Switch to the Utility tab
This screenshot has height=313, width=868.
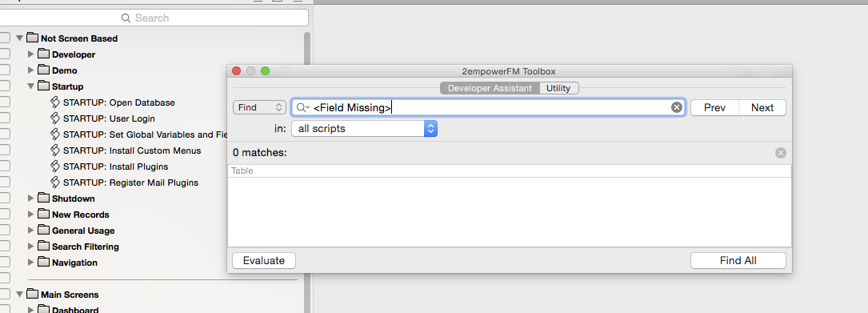tap(558, 88)
